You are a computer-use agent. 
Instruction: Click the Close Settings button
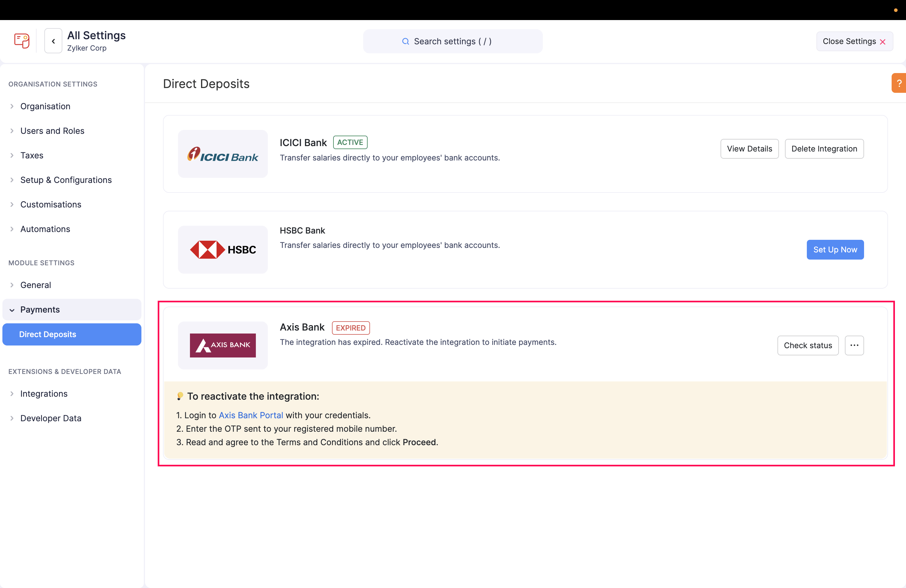point(854,41)
